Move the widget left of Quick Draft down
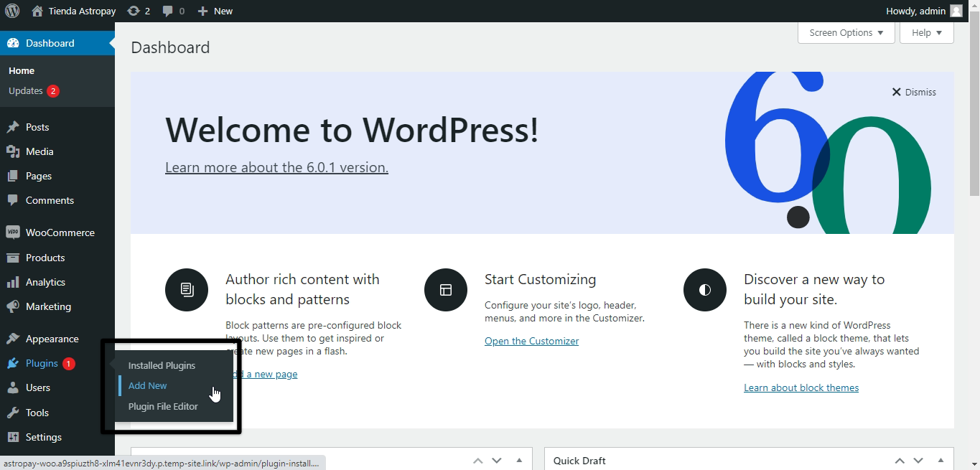Image resolution: width=980 pixels, height=470 pixels. click(497, 461)
